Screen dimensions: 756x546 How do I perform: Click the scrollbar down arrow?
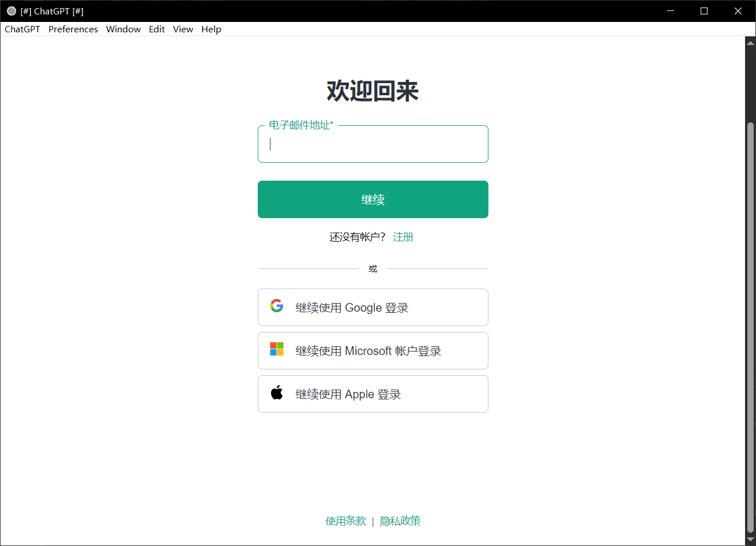[750, 540]
